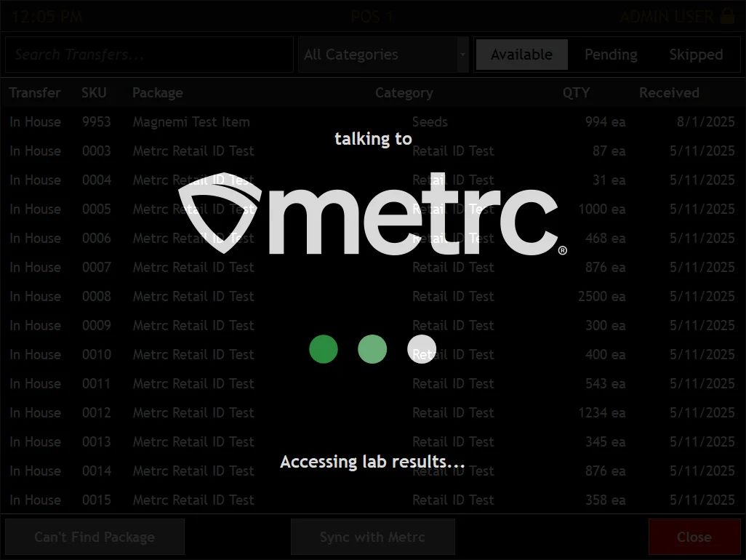Click SKU 0007 in the list
This screenshot has height=560, width=746.
tap(97, 267)
